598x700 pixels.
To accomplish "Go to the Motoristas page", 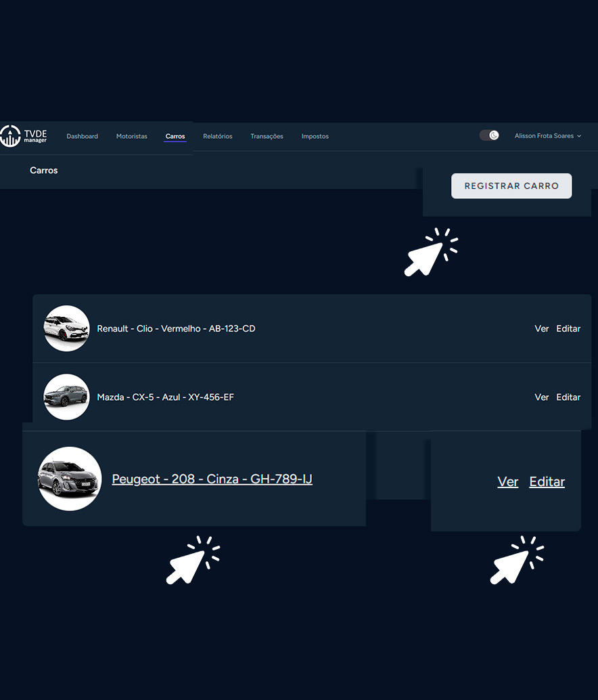I will tap(131, 136).
